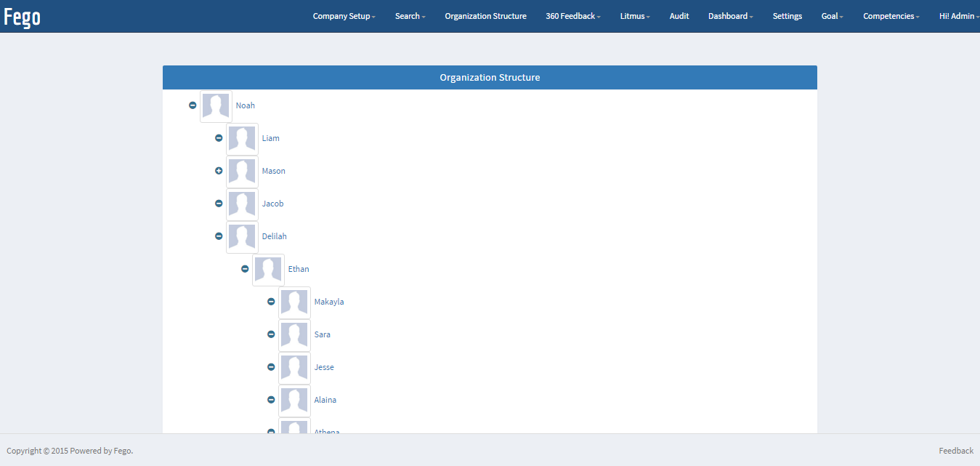Click the Fego logo

[x=23, y=16]
